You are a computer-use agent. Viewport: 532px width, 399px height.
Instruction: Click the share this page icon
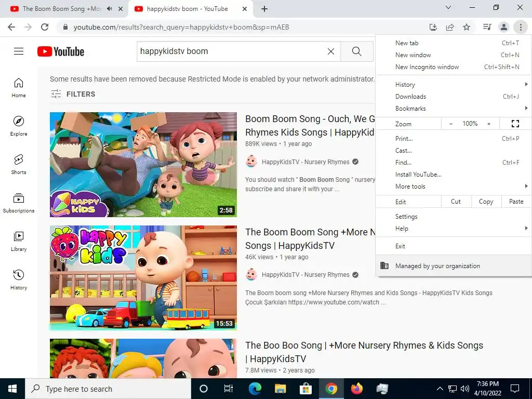click(x=450, y=27)
